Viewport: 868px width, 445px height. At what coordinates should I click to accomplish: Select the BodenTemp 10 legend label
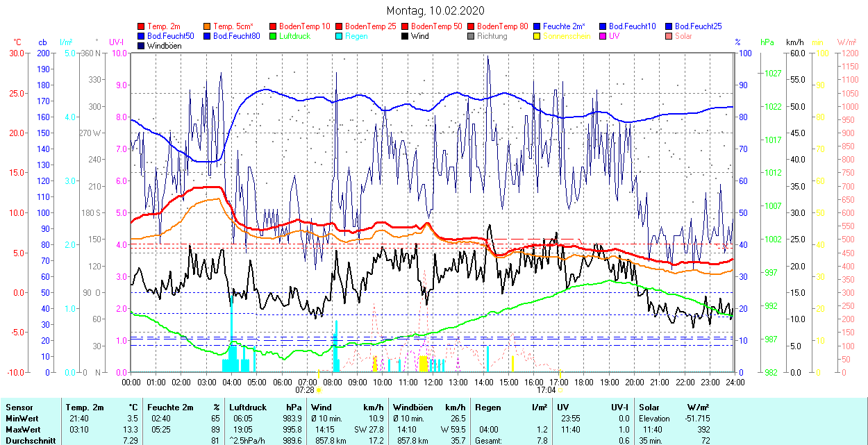pyautogui.click(x=305, y=26)
